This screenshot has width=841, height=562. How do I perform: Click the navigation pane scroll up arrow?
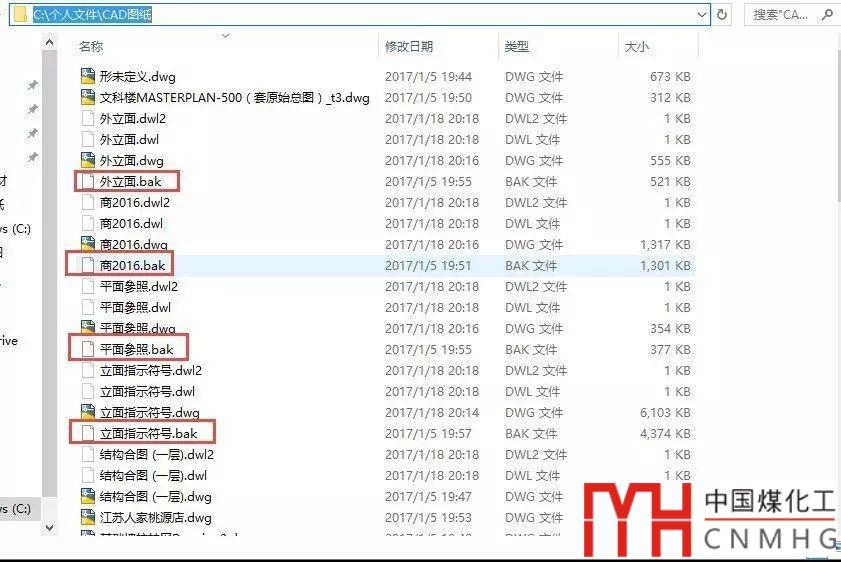[x=49, y=41]
